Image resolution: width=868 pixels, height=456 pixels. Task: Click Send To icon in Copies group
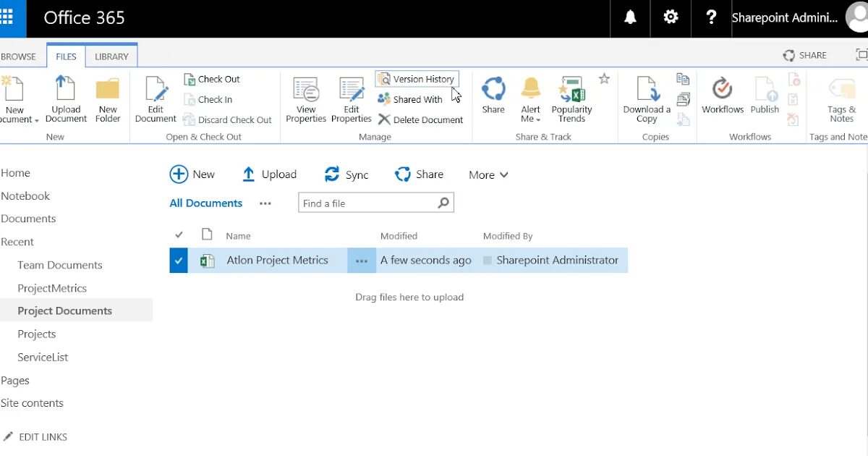[683, 79]
